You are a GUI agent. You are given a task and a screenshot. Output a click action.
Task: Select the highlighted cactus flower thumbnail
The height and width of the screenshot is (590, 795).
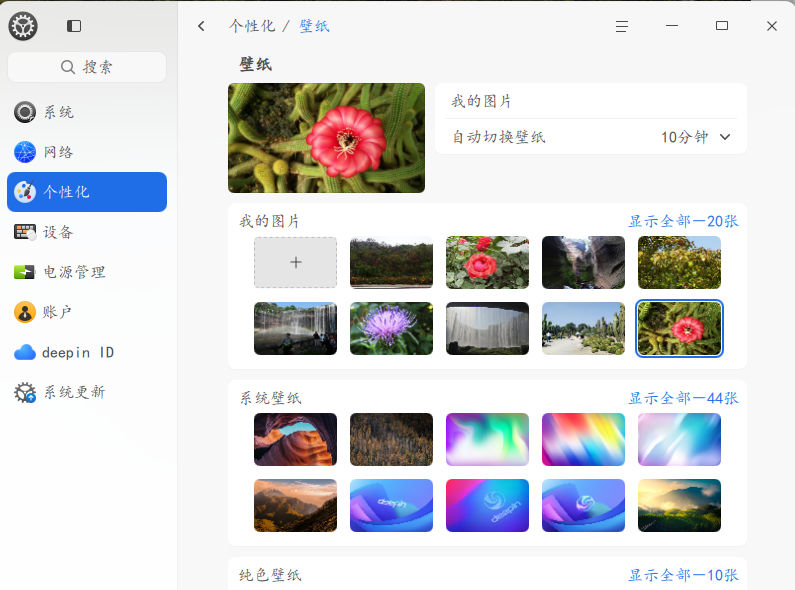(x=679, y=328)
